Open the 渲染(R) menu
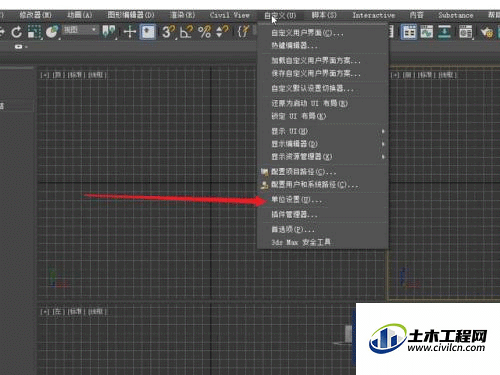The width and height of the screenshot is (500, 375). pyautogui.click(x=182, y=15)
